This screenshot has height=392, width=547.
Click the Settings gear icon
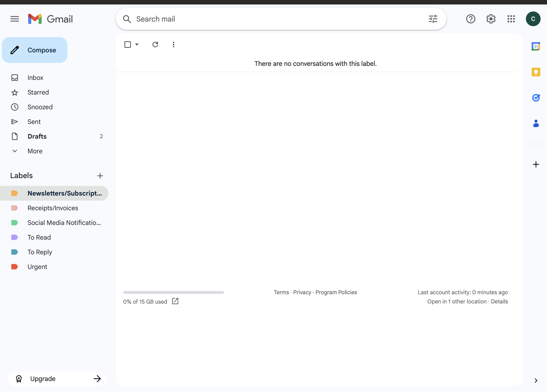click(491, 19)
